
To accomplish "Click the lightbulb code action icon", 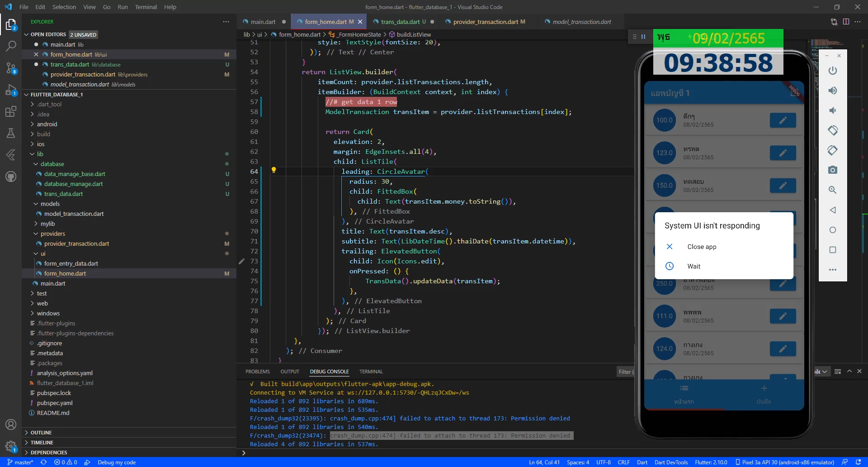I will [x=274, y=170].
